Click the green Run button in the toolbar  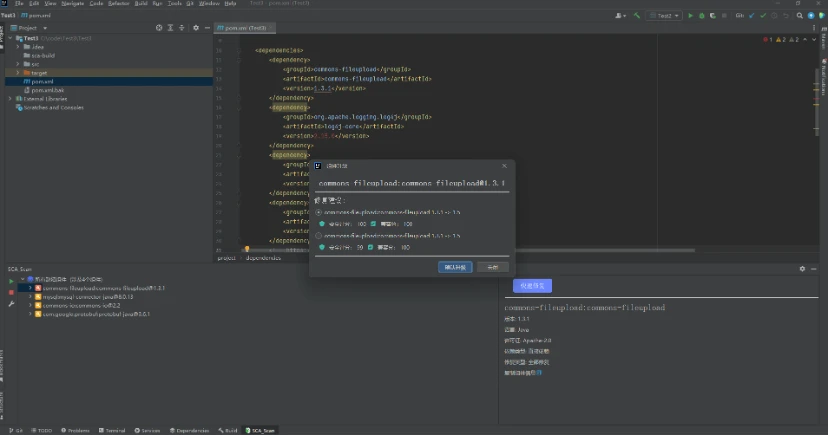pos(690,16)
